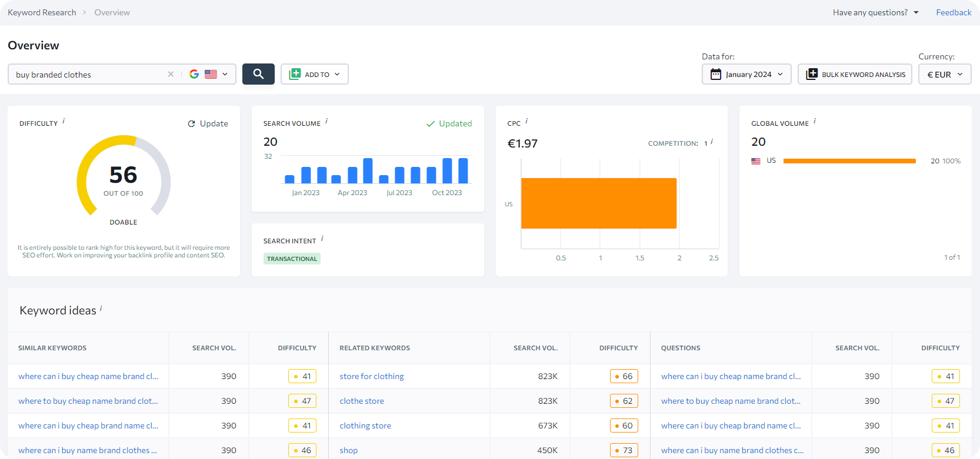Click the Competition info icon
Image resolution: width=980 pixels, height=459 pixels.
click(x=712, y=142)
